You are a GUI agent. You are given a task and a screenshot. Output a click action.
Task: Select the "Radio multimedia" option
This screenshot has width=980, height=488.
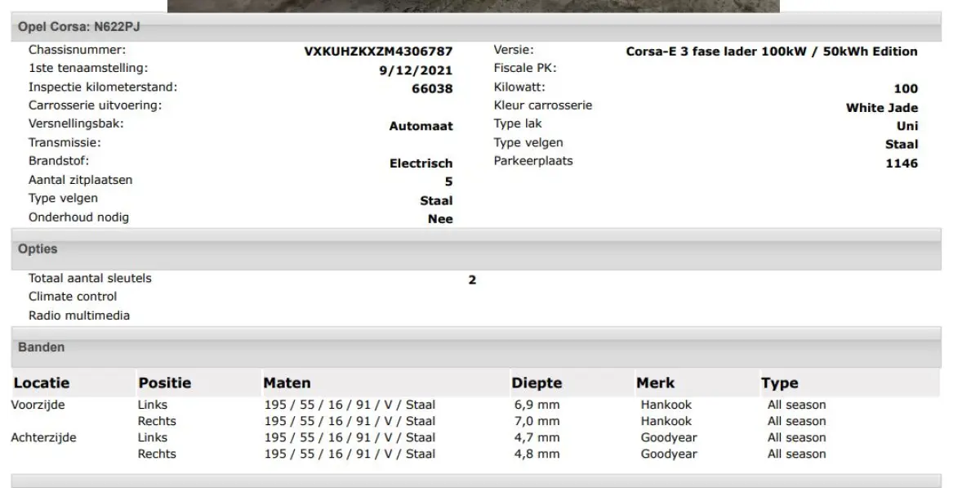pyautogui.click(x=79, y=316)
